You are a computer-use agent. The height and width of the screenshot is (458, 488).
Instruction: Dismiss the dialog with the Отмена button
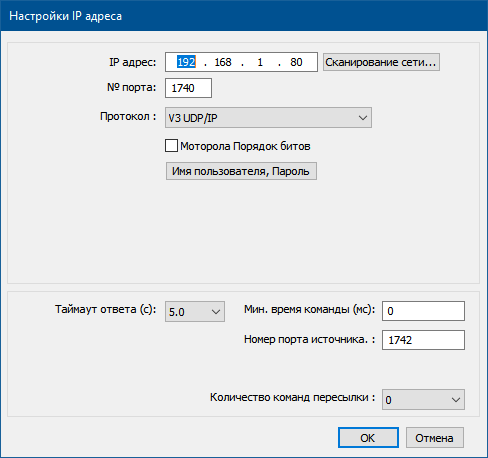tap(435, 438)
